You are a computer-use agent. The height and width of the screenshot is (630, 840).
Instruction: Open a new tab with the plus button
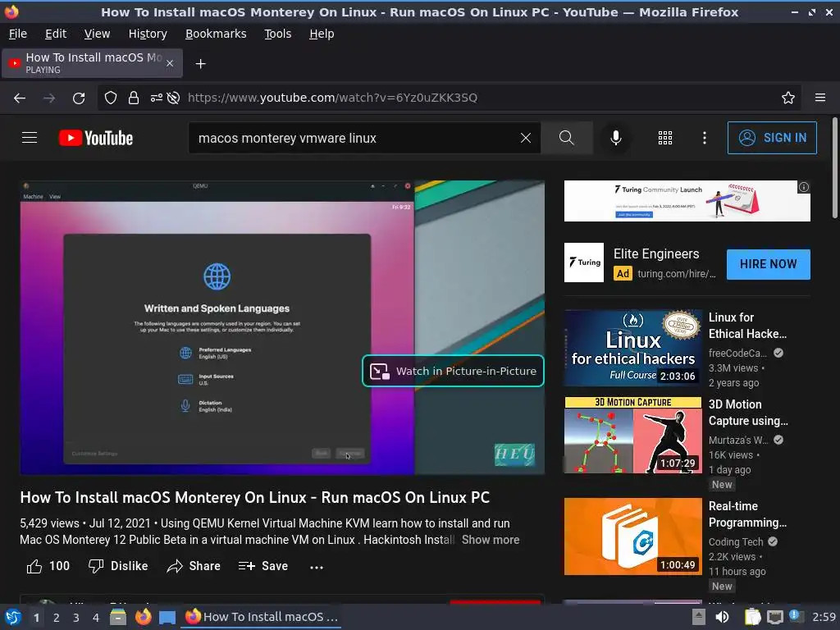pyautogui.click(x=200, y=64)
